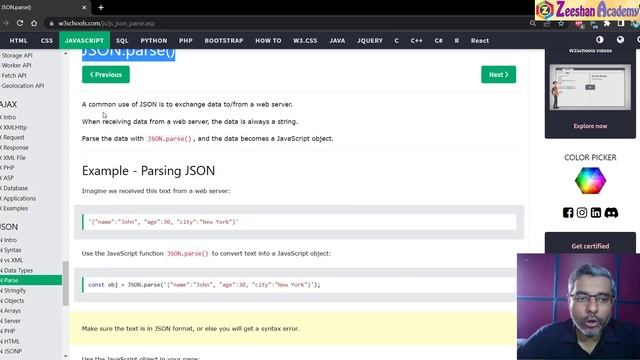The width and height of the screenshot is (640, 360).
Task: Open JSON Objects sidebar link
Action: click(x=13, y=301)
